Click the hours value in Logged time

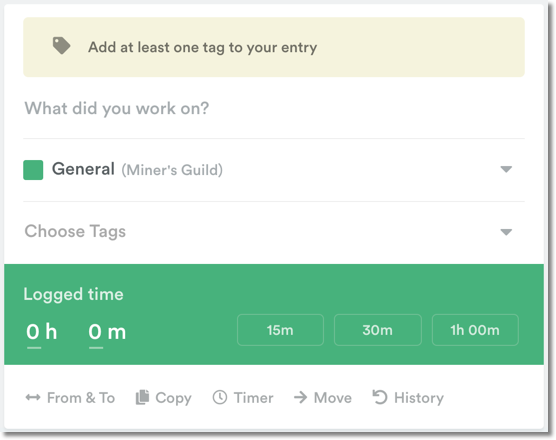click(33, 333)
